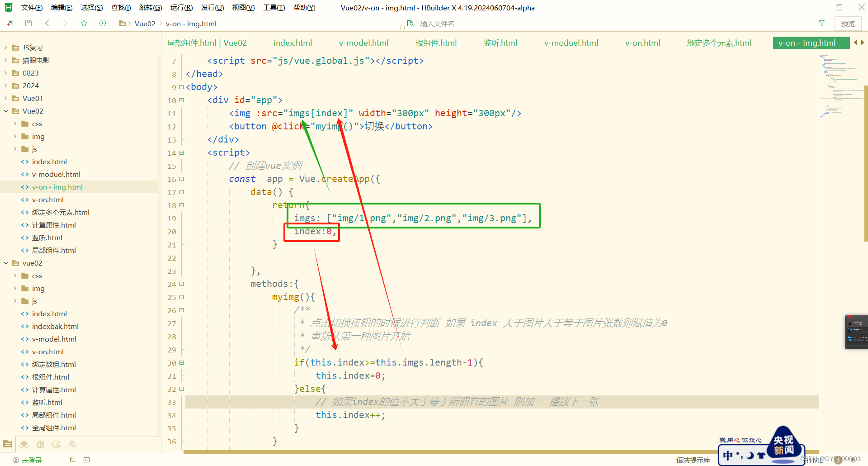Open the 工具(T) menu
Screen dimensions: 868x466
(x=274, y=8)
